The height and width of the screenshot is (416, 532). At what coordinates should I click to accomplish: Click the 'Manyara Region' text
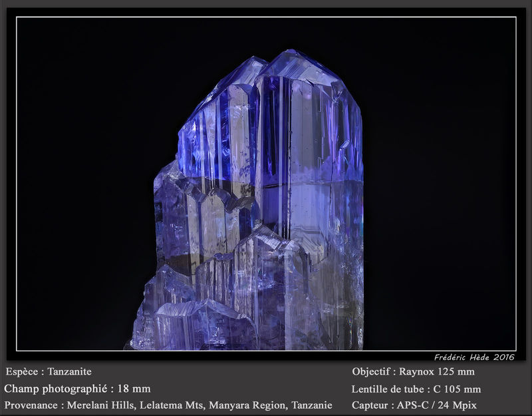(247, 405)
